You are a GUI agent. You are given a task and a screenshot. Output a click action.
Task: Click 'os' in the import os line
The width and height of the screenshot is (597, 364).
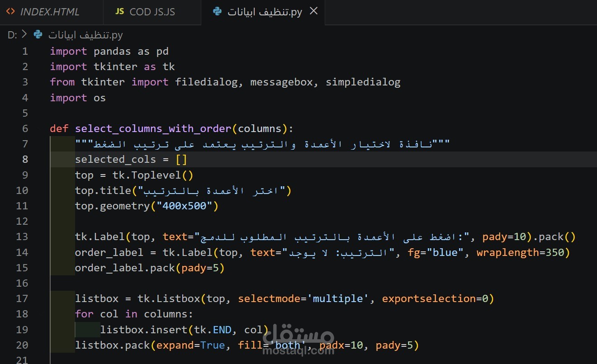coord(99,98)
